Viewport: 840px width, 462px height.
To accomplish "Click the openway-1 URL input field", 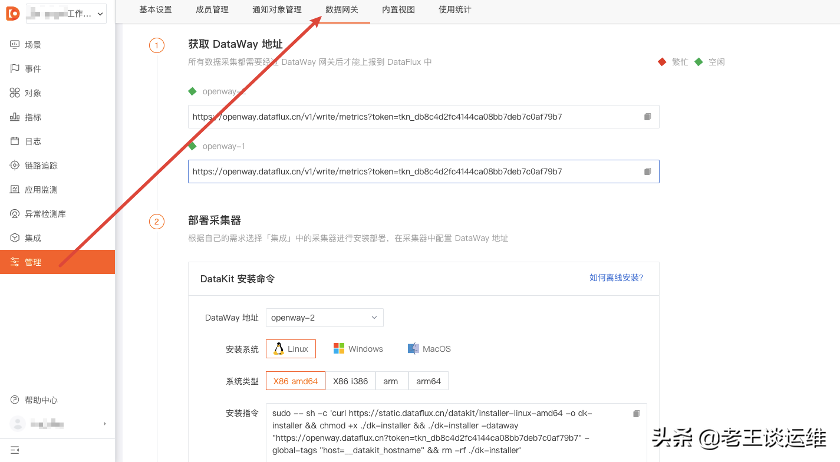I will pos(424,172).
